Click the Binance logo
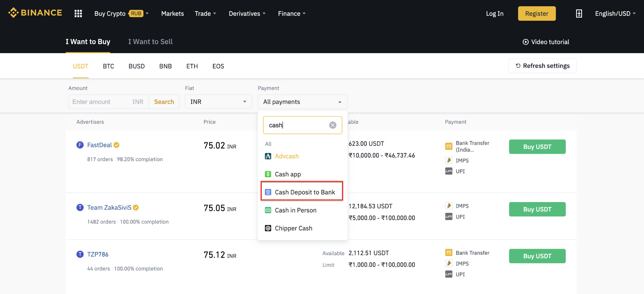644x294 pixels. coord(35,13)
